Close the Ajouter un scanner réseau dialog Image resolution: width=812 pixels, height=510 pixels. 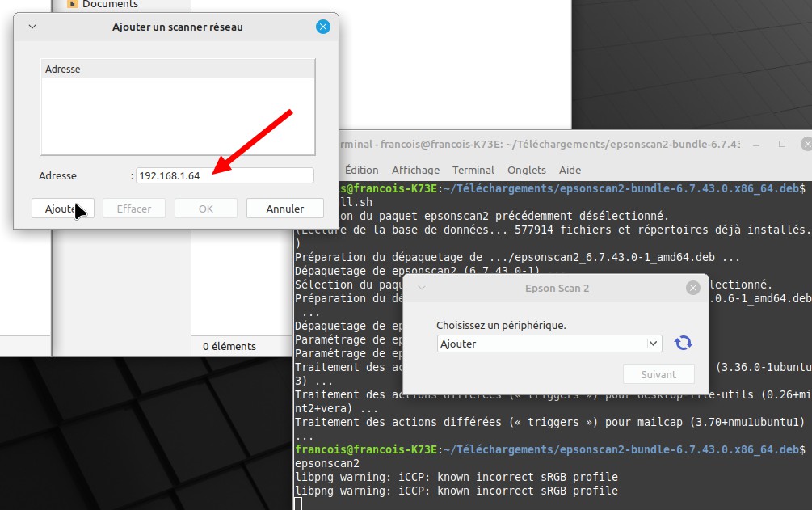click(x=323, y=27)
